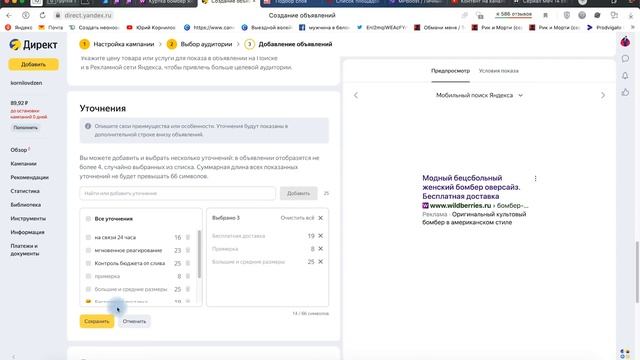
Task: Click the browser bookmark icon
Action: point(545,16)
